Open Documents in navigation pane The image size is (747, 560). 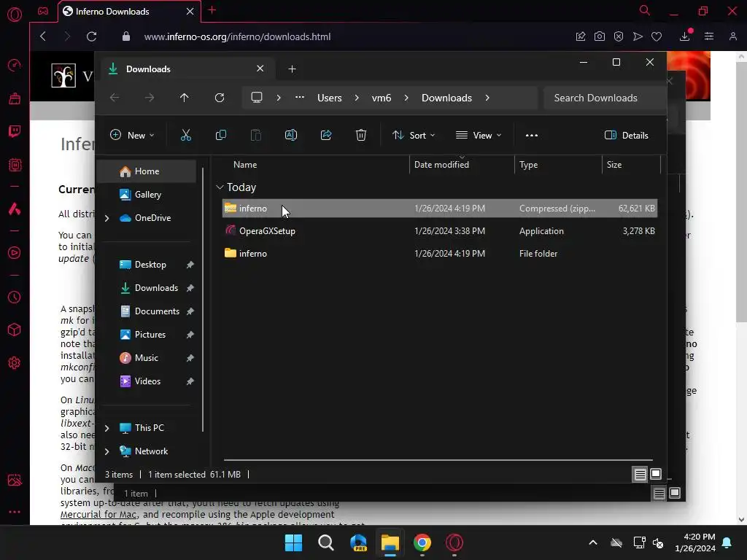click(x=157, y=311)
